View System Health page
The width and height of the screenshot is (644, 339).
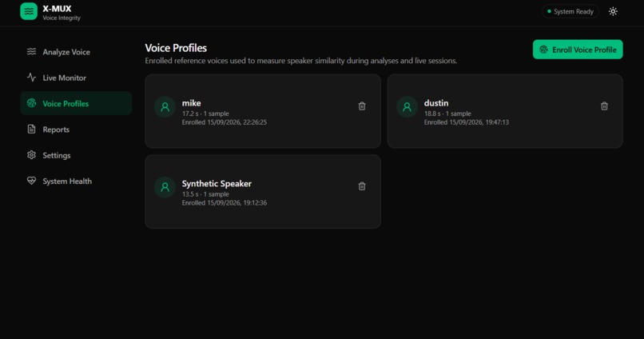click(76, 181)
